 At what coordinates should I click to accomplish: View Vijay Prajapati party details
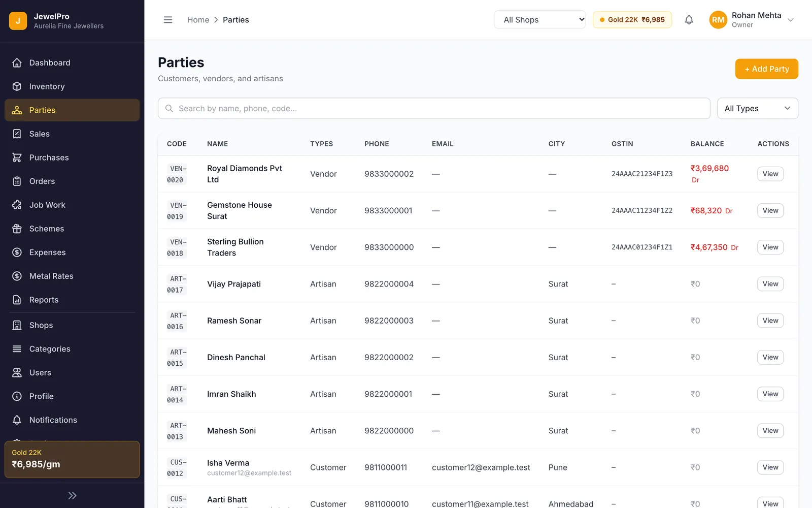point(770,284)
